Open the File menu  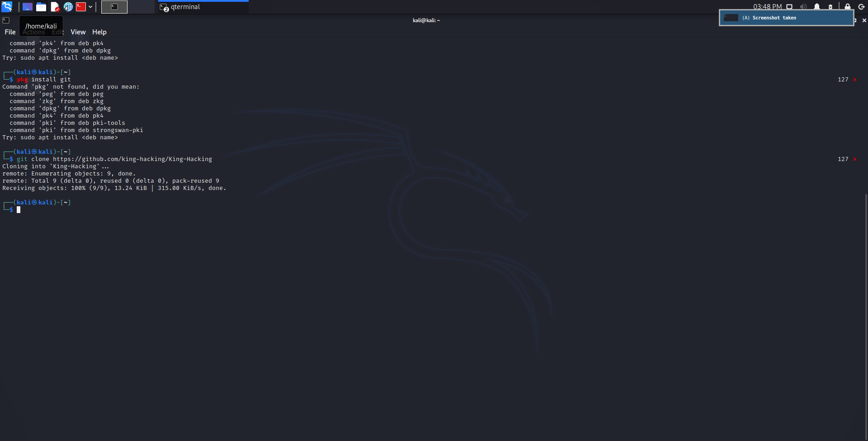pyautogui.click(x=10, y=32)
